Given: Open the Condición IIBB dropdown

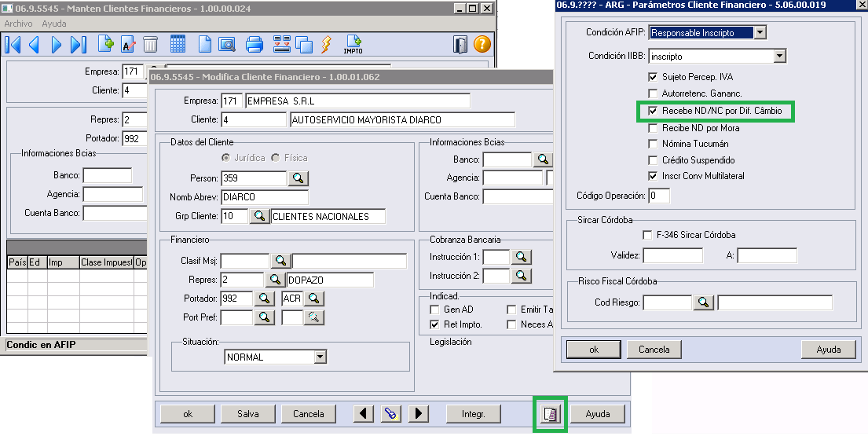Looking at the screenshot, I should (x=779, y=56).
